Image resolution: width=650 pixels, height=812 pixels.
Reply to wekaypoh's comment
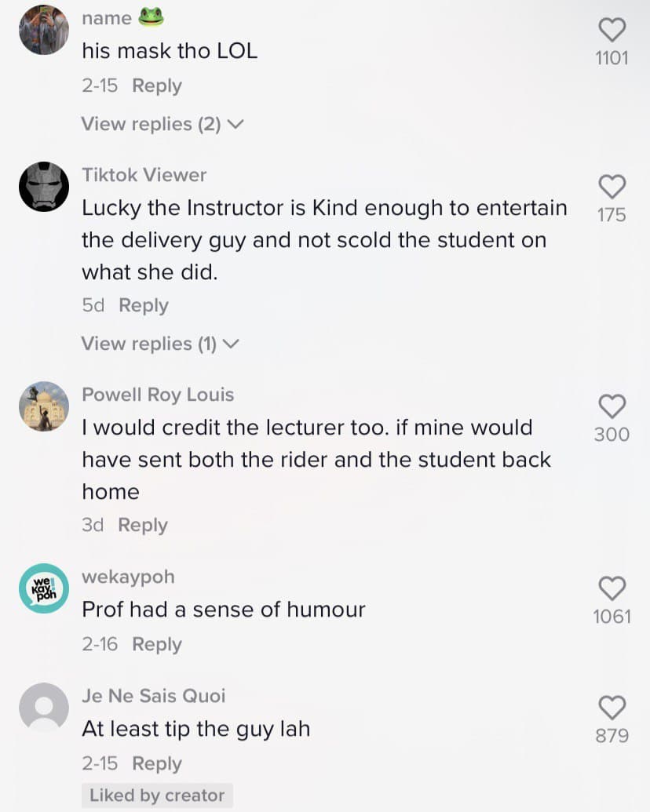pos(157,644)
